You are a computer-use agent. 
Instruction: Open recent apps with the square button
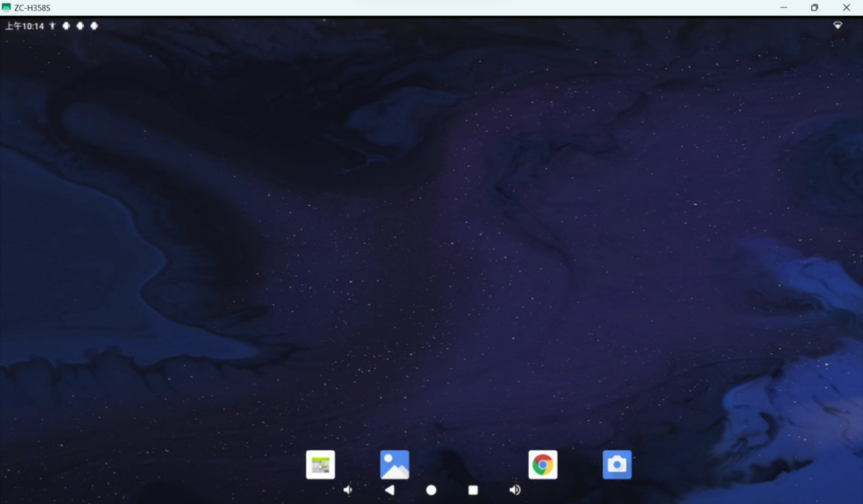pos(473,490)
